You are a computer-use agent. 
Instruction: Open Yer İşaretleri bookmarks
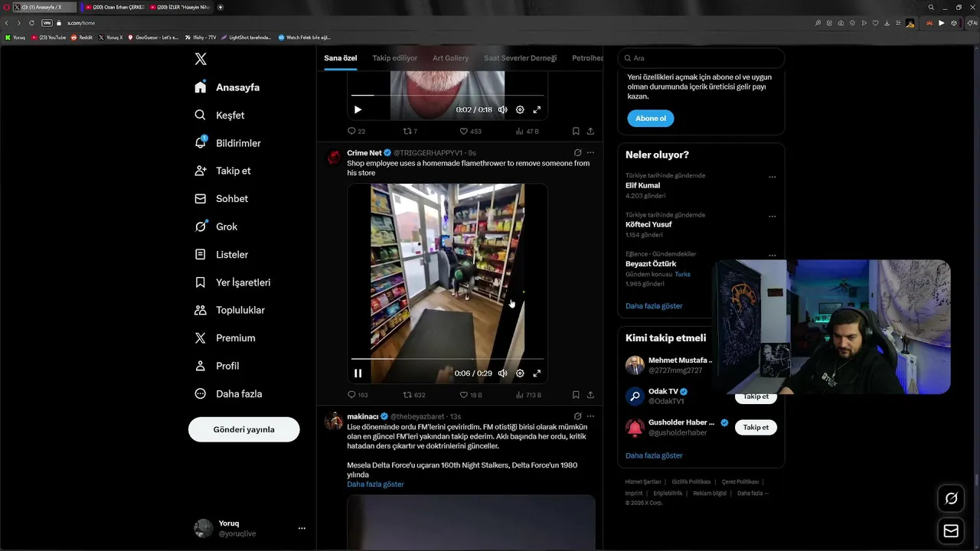coord(233,282)
